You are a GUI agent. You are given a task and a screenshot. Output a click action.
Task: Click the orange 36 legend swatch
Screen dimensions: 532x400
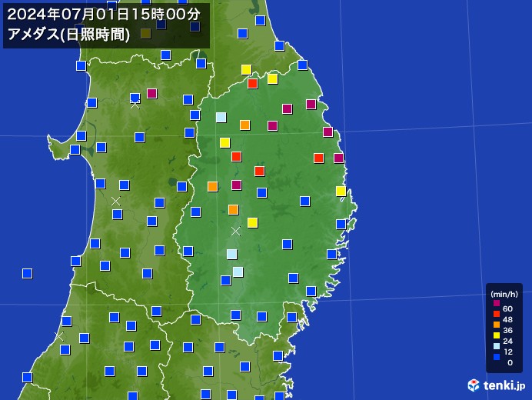click(x=497, y=325)
